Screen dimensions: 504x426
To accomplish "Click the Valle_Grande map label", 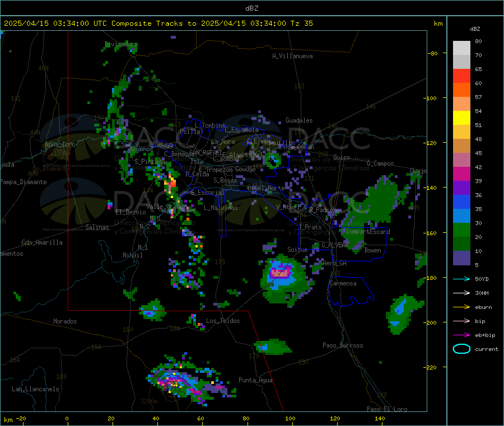I will tap(166, 207).
